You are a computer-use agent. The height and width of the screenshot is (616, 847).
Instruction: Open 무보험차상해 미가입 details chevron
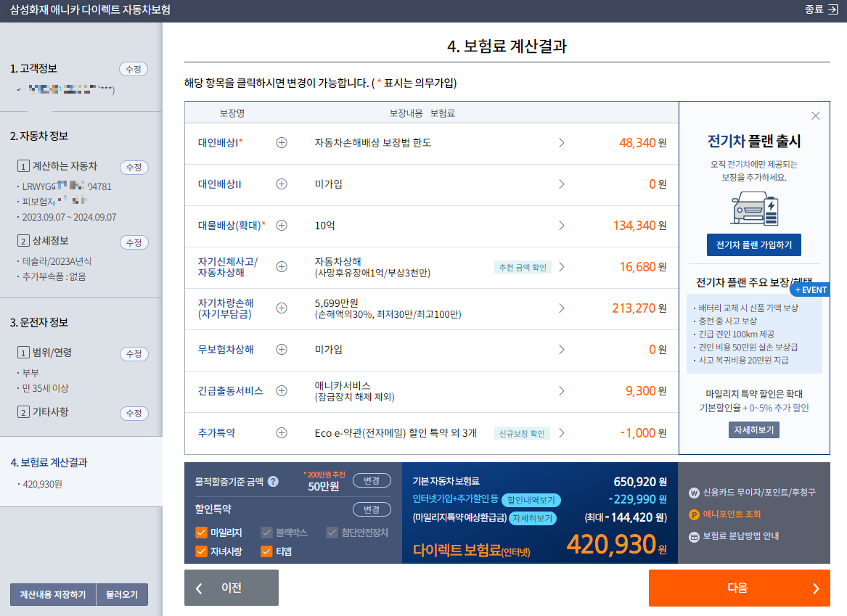[x=562, y=349]
